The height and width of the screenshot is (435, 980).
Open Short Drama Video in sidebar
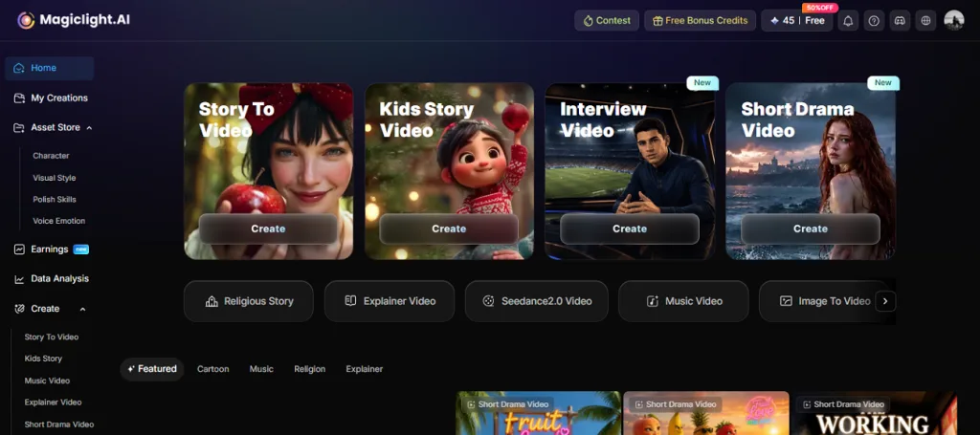pos(59,424)
